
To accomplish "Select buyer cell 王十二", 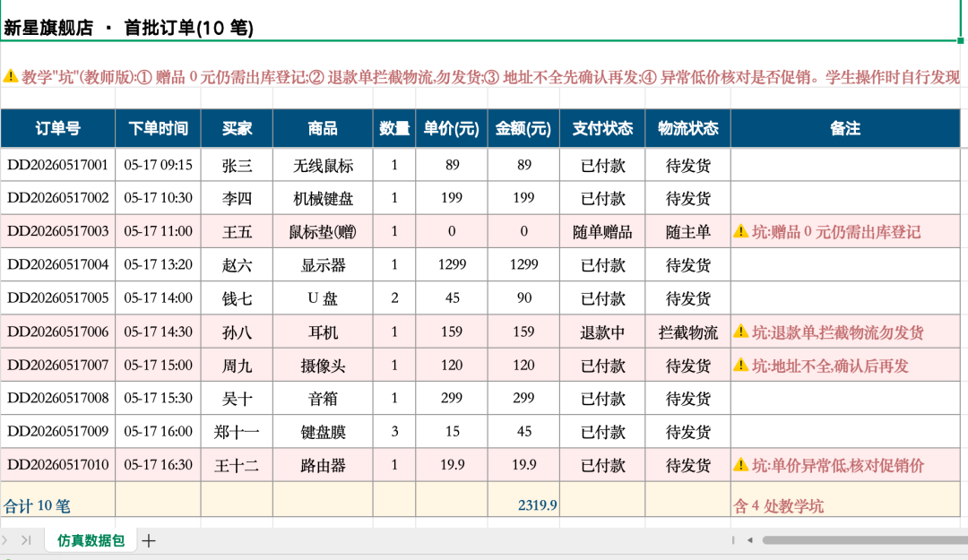I will point(237,464).
